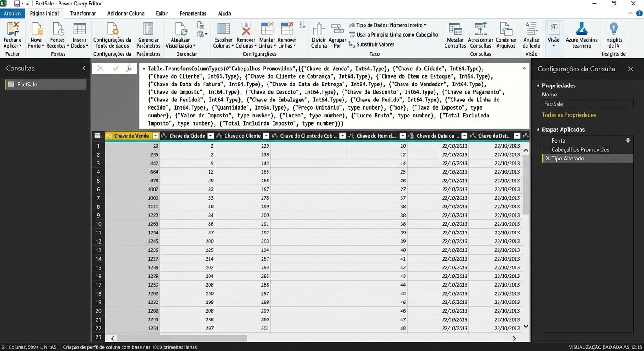Open the Arquivo menu
Viewport: 644px width, 351px height.
[12, 13]
